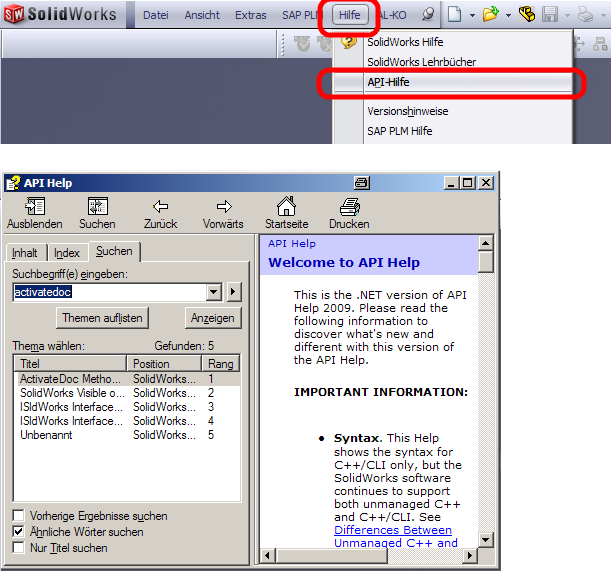Click the horizontal scrollbar thumb in help pane

point(332,555)
